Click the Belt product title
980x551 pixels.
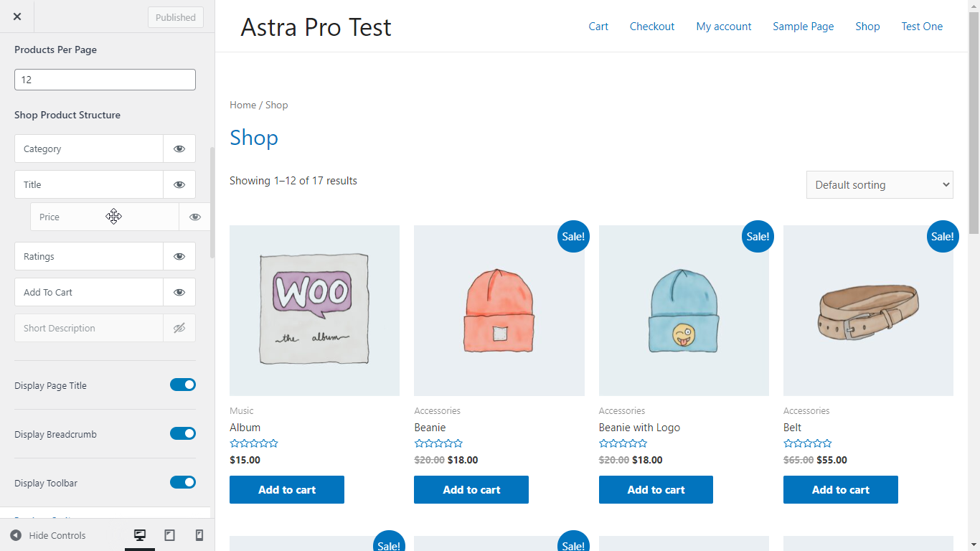[x=792, y=427]
